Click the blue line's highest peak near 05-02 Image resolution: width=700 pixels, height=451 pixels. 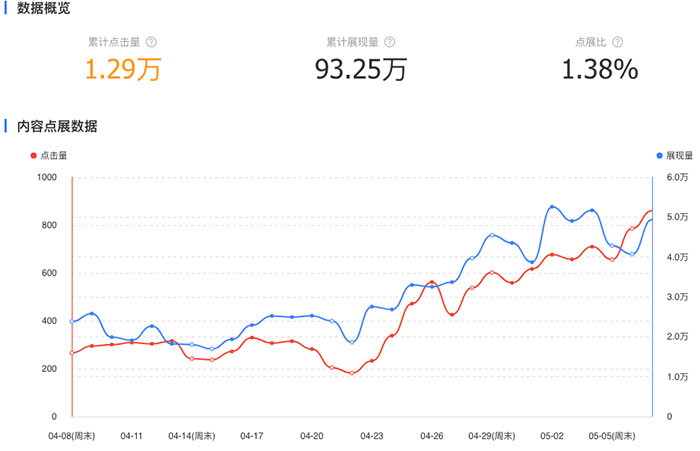click(x=552, y=207)
